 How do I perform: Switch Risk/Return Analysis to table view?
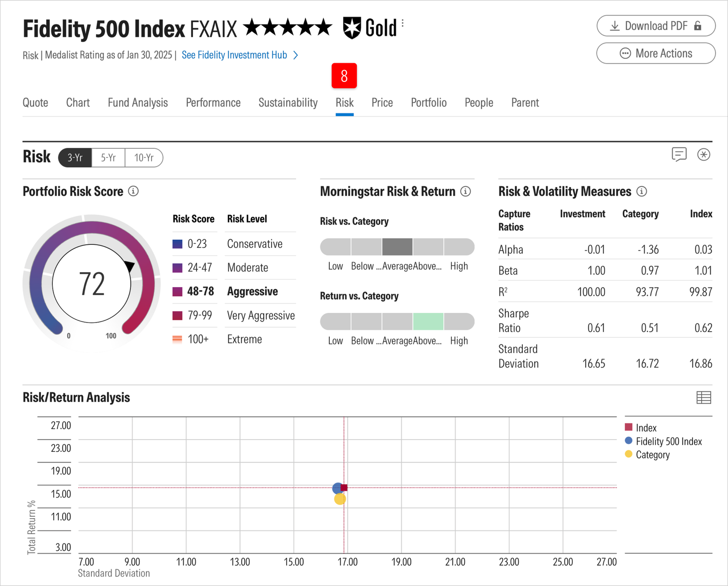703,398
